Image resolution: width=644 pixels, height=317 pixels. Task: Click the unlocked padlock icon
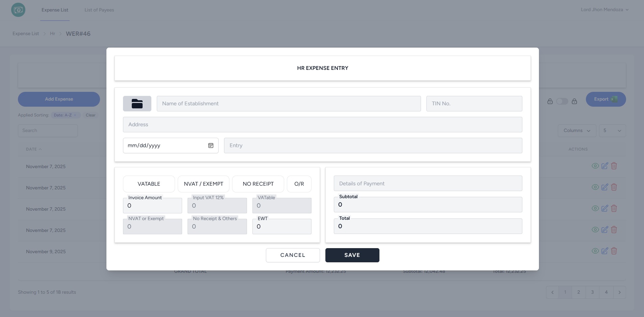point(550,101)
